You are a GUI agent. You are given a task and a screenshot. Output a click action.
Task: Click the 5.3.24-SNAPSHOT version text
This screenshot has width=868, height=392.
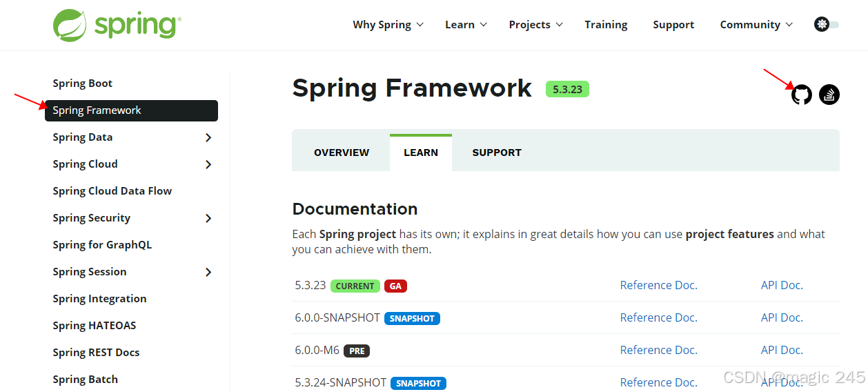pos(340,382)
